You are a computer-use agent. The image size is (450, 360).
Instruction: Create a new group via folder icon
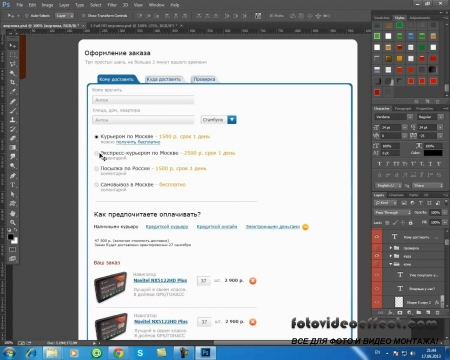click(x=419, y=313)
